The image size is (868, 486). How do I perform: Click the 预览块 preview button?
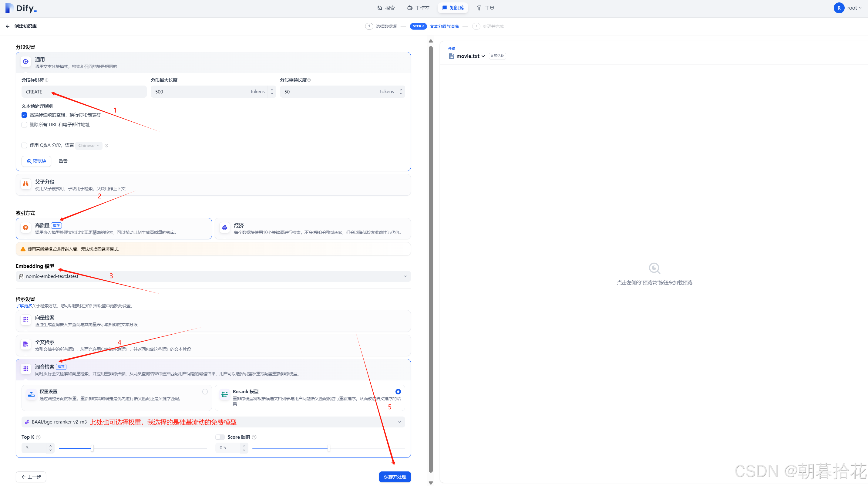pos(36,161)
